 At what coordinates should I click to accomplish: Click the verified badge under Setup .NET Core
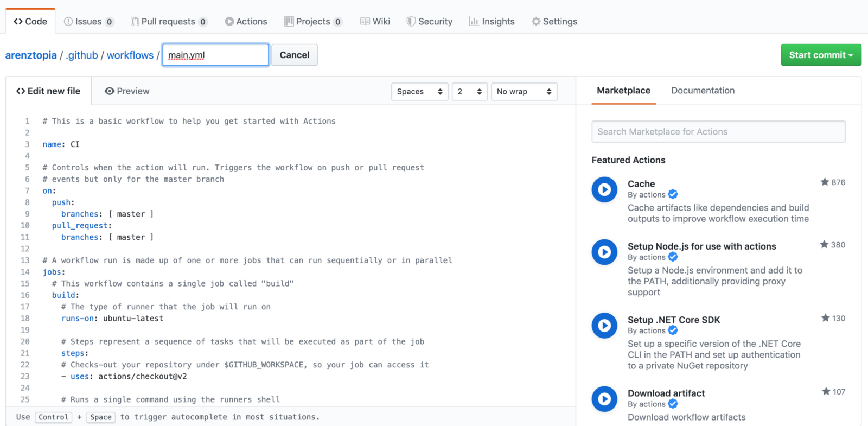pos(673,330)
